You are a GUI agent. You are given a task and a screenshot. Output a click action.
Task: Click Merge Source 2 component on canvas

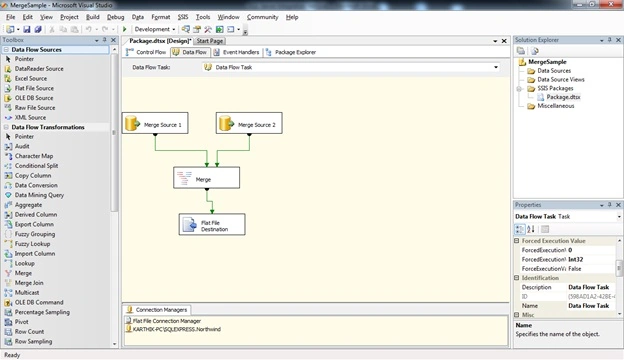(249, 123)
